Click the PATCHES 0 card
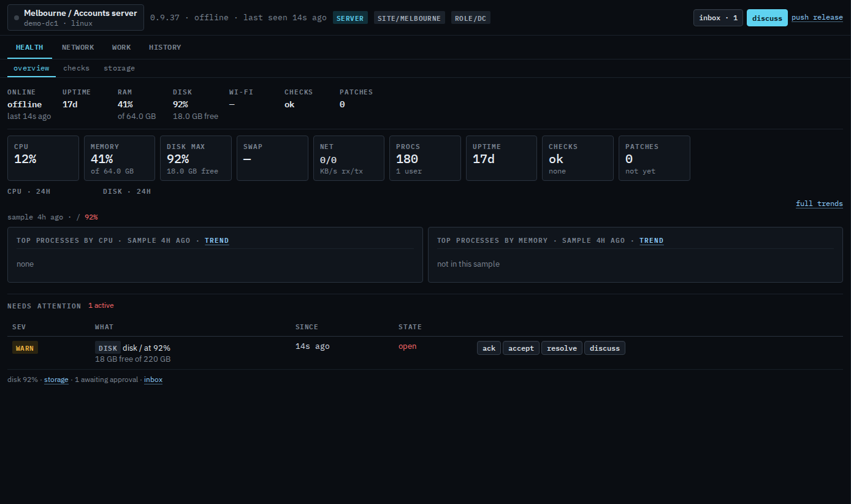Viewport: 851px width, 504px height. pos(654,158)
